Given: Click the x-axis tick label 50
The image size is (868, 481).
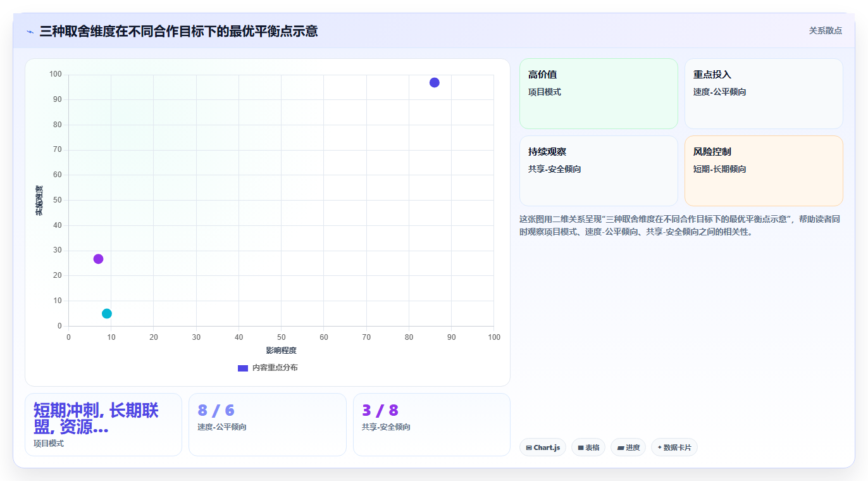Looking at the screenshot, I should (281, 337).
